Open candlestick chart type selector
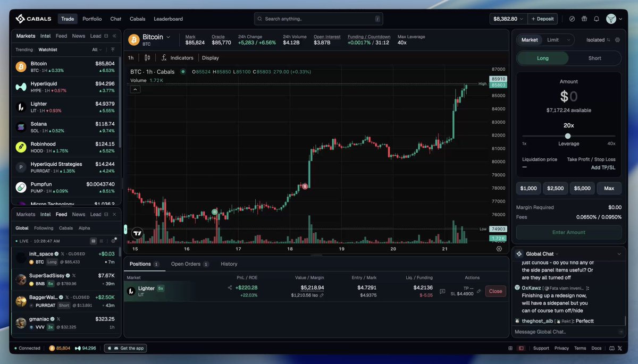638x364 pixels. coord(147,57)
